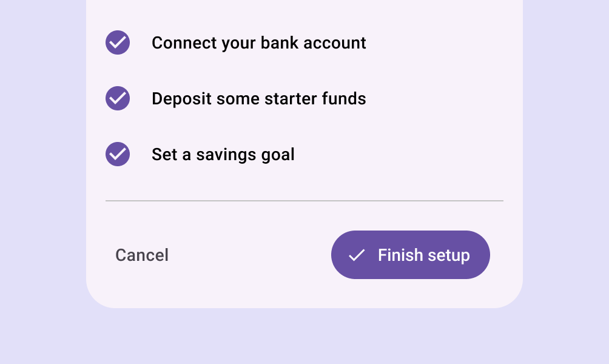Viewport: 609px width, 364px height.
Task: Toggle the savings goal step checkbox
Action: 118,154
